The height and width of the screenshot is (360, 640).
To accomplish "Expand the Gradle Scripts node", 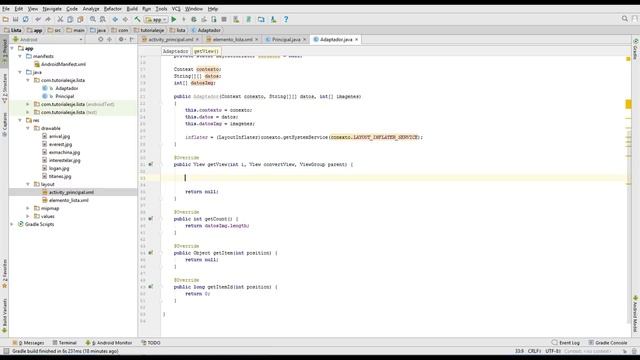I will point(12,224).
